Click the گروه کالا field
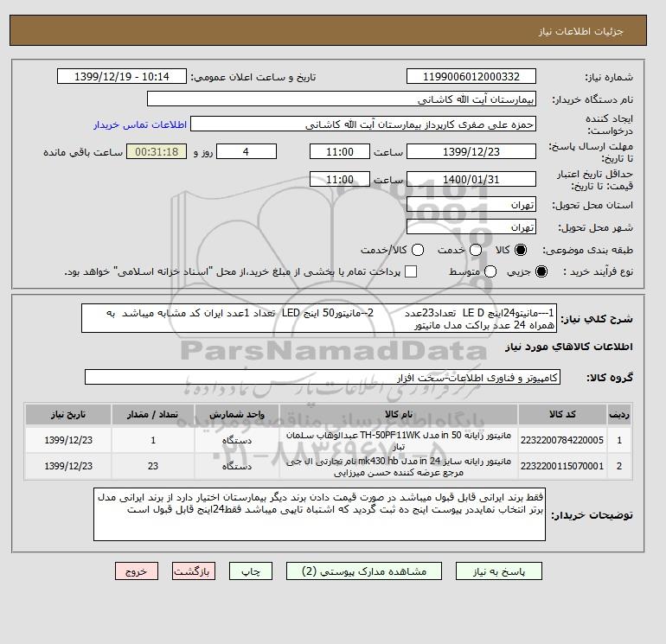 pyautogui.click(x=323, y=377)
